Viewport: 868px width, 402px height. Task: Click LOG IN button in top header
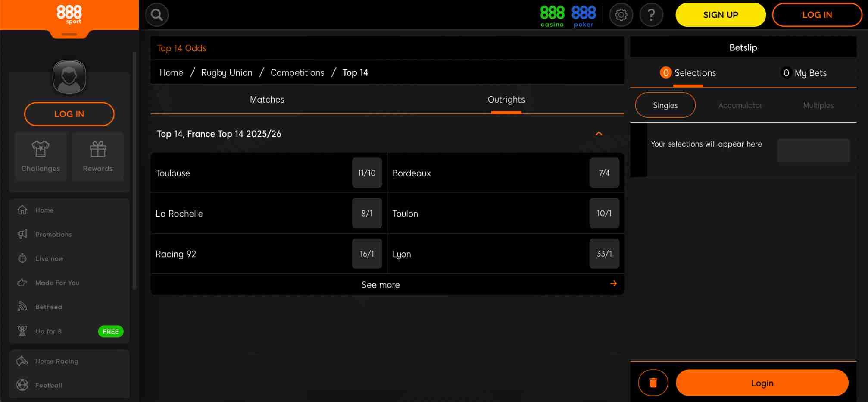817,15
